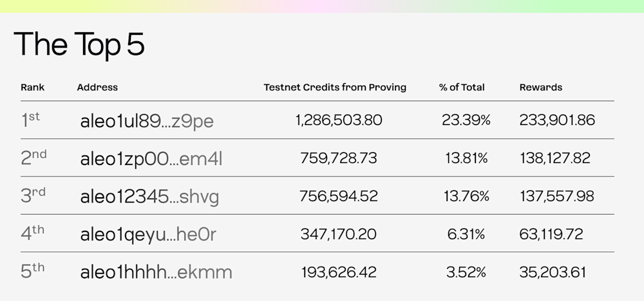Image resolution: width=644 pixels, height=301 pixels.
Task: Click the 1,286,503.80 credits value
Action: 339,121
